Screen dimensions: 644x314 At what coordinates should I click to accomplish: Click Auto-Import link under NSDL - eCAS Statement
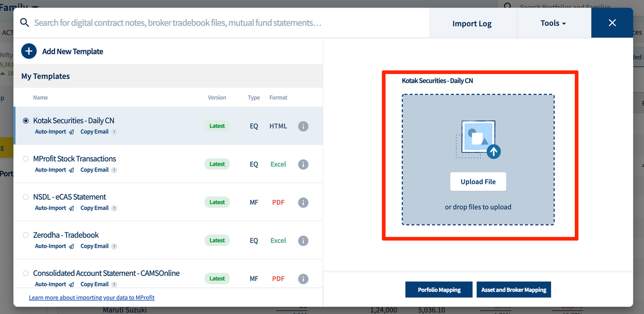[50, 208]
